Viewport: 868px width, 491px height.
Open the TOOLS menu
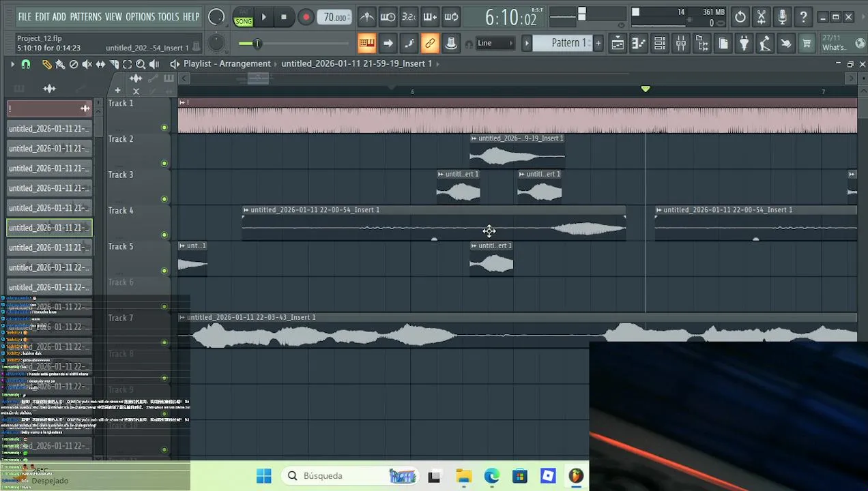pos(169,16)
